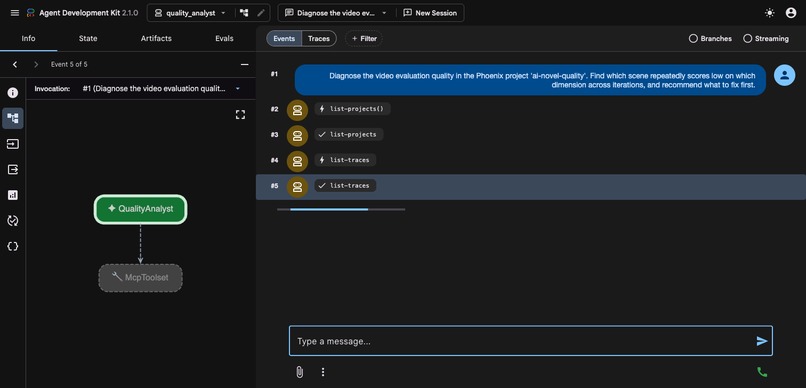
Task: Attach a file with paperclip icon
Action: tap(300, 372)
